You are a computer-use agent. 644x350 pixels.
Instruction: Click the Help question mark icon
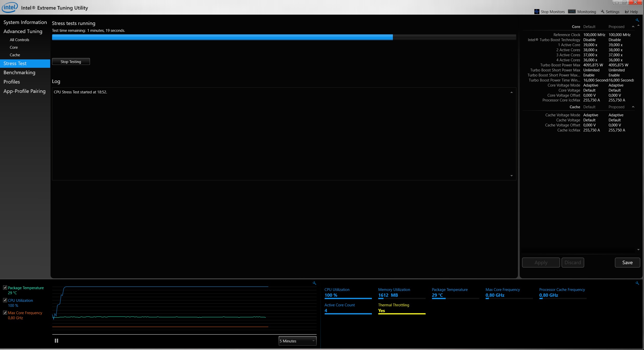(627, 12)
